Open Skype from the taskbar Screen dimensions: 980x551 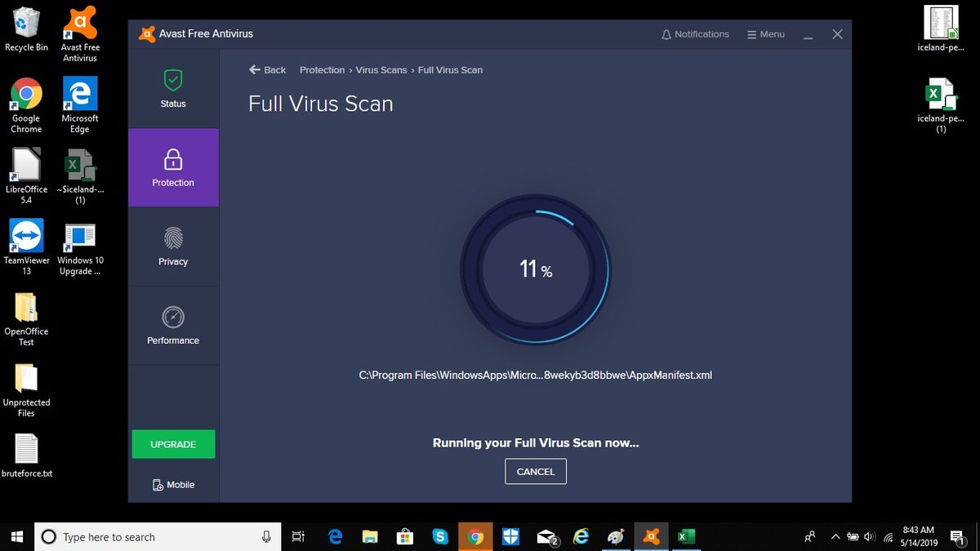tap(440, 536)
